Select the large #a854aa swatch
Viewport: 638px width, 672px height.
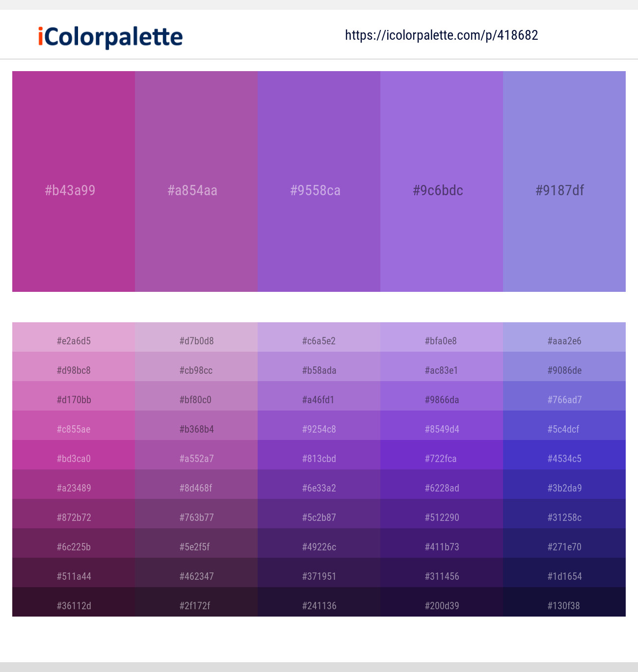196,181
